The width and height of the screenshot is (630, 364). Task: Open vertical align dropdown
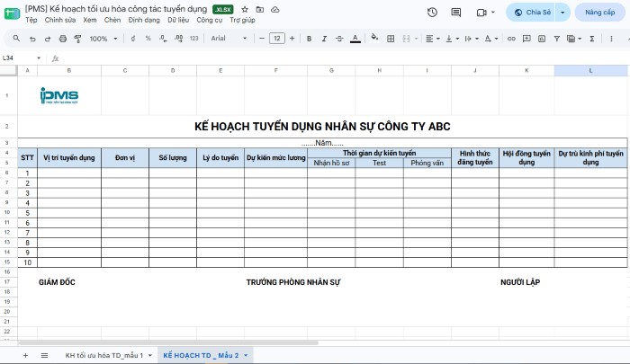coord(453,39)
